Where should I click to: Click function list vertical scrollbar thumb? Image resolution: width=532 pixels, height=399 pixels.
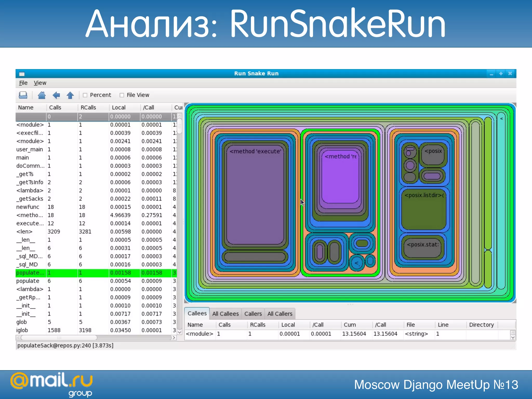(179, 126)
